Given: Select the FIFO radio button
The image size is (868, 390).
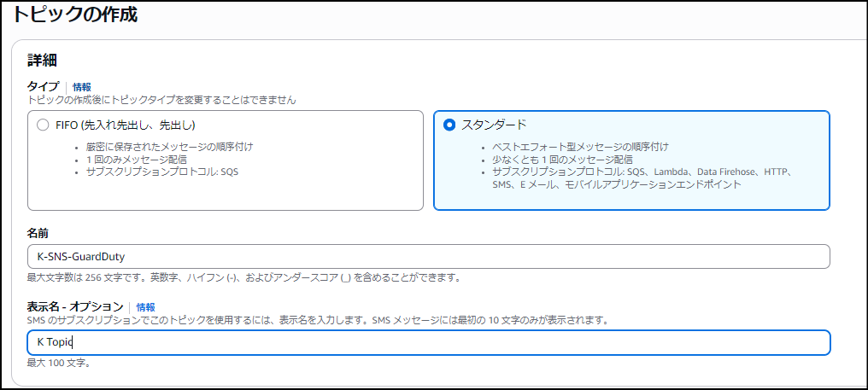Looking at the screenshot, I should pyautogui.click(x=43, y=125).
